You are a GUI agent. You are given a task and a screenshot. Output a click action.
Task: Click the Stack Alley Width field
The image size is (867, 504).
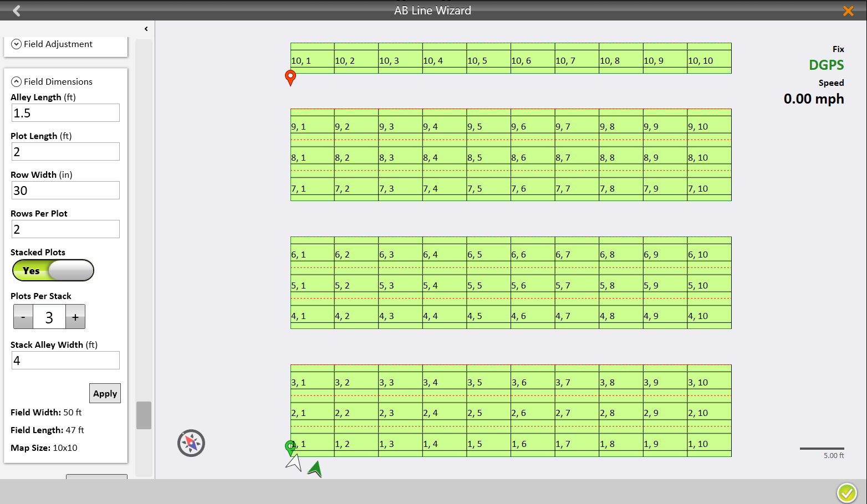pos(65,361)
